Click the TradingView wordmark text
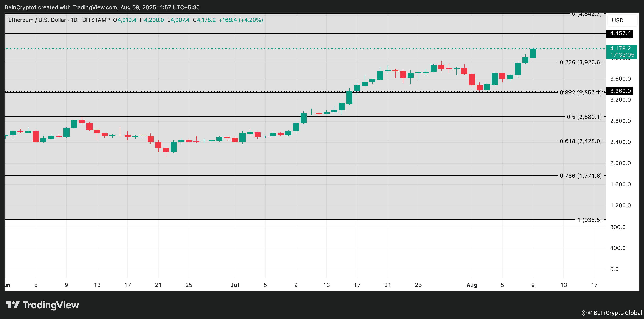 coord(51,305)
